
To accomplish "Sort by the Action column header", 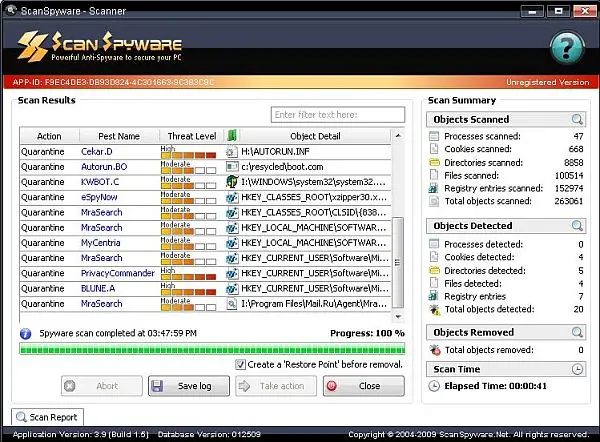I will pos(49,136).
